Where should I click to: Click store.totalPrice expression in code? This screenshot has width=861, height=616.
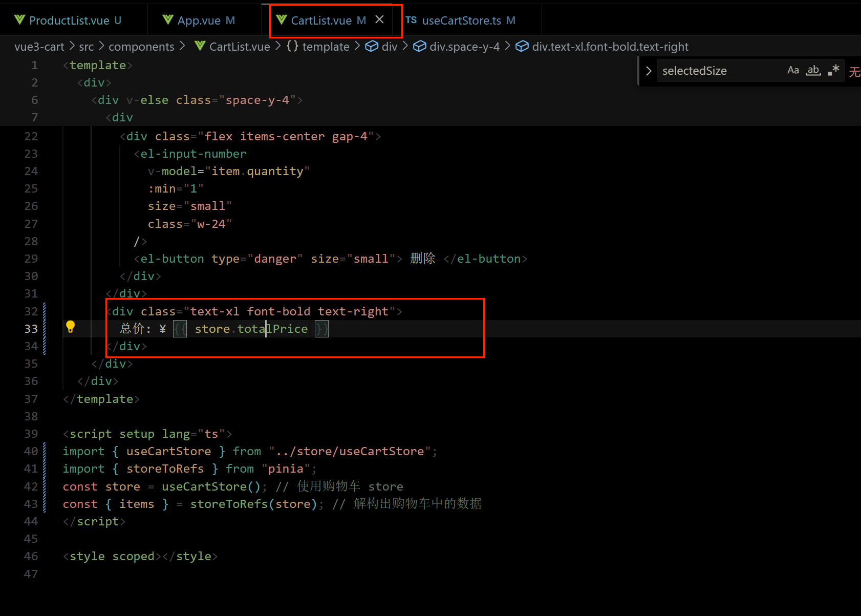coord(251,329)
